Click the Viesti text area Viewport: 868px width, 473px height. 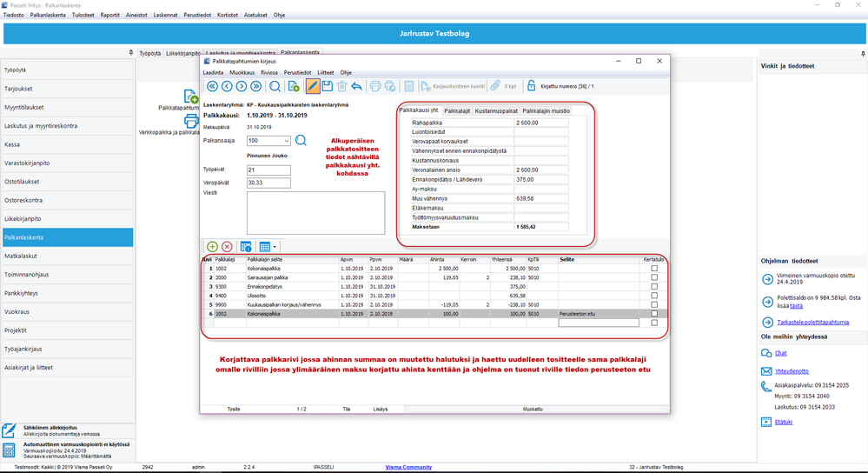[315, 213]
